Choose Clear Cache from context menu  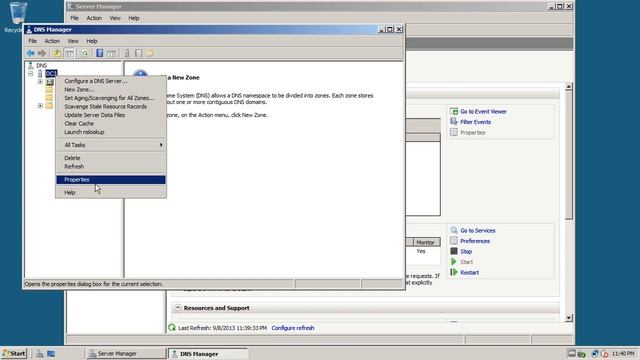point(111,123)
